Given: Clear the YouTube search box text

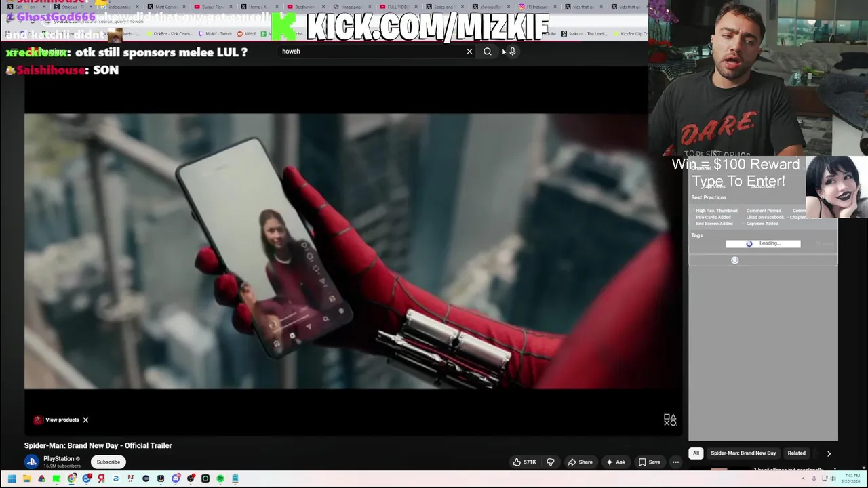Looking at the screenshot, I should tap(469, 52).
